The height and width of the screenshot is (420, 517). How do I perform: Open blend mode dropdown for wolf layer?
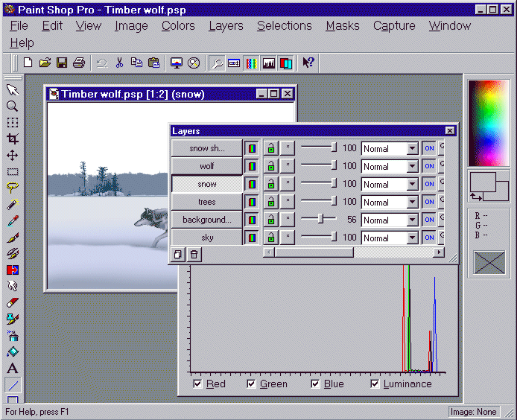click(x=412, y=167)
